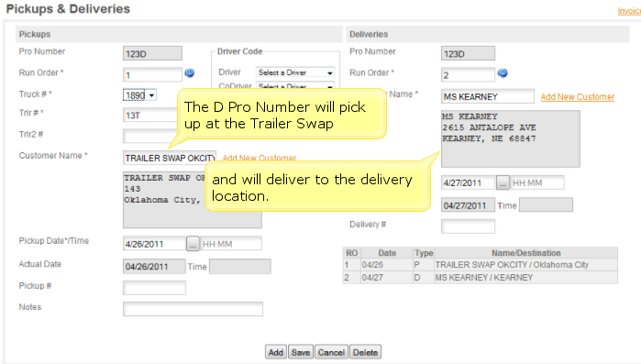The width and height of the screenshot is (641, 364).
Task: Click the RO column header
Action: 351,253
